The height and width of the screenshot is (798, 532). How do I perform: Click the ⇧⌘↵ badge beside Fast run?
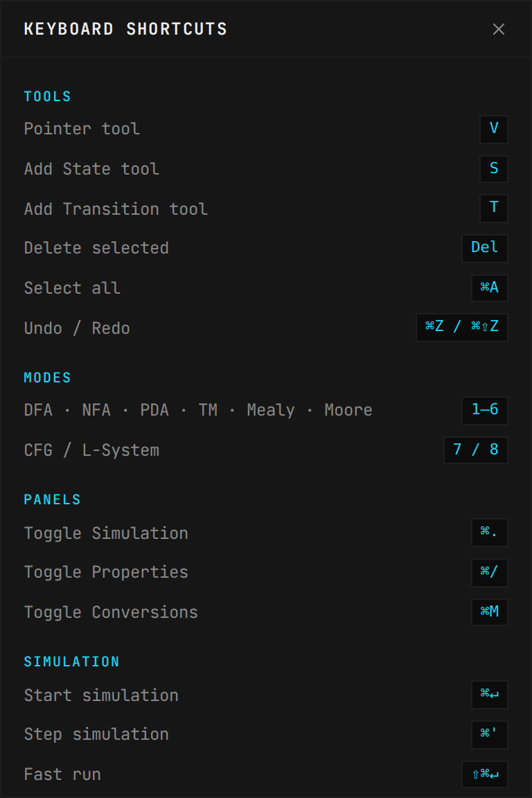click(486, 774)
